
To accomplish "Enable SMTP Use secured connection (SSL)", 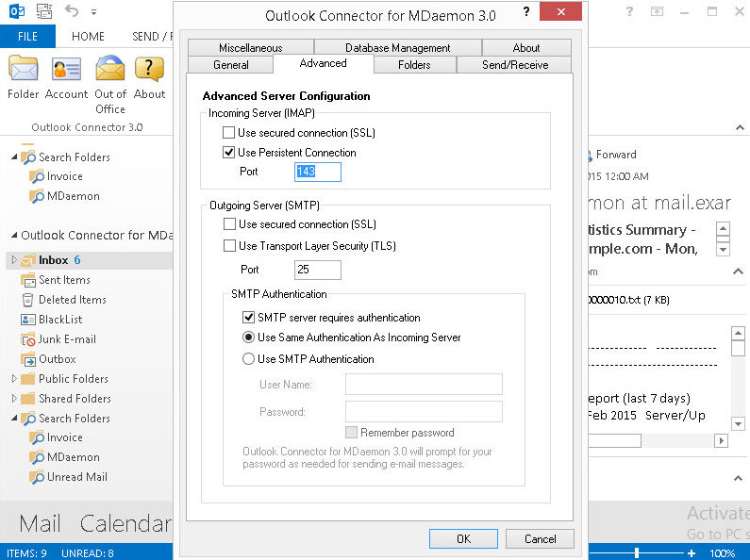I will click(229, 224).
